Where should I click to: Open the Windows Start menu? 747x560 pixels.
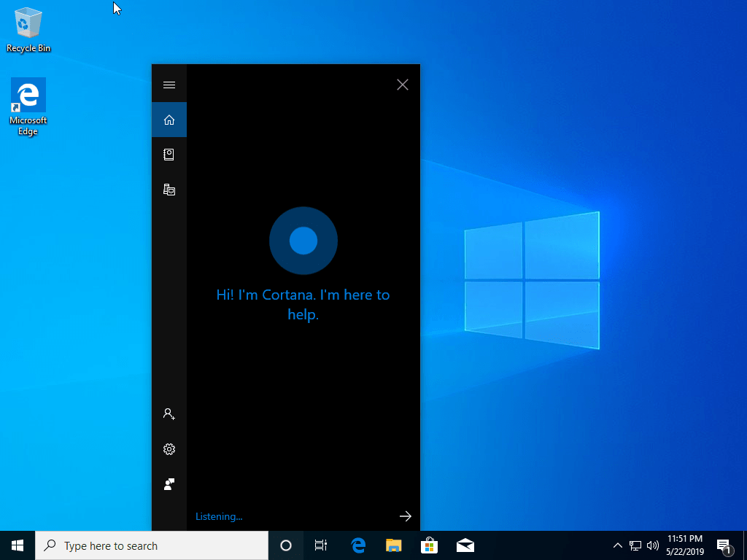tap(18, 545)
